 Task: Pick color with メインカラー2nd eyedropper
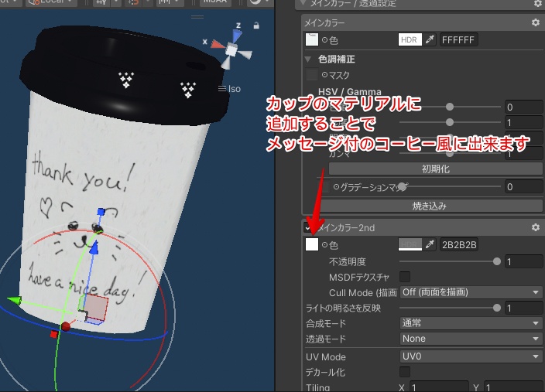430,244
